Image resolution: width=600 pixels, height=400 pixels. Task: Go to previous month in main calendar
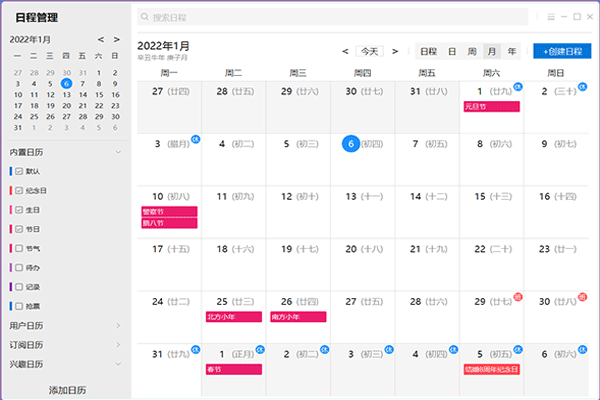(x=346, y=51)
